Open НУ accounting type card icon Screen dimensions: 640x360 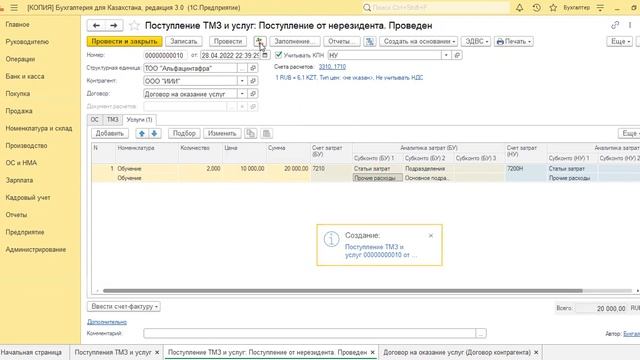point(457,55)
